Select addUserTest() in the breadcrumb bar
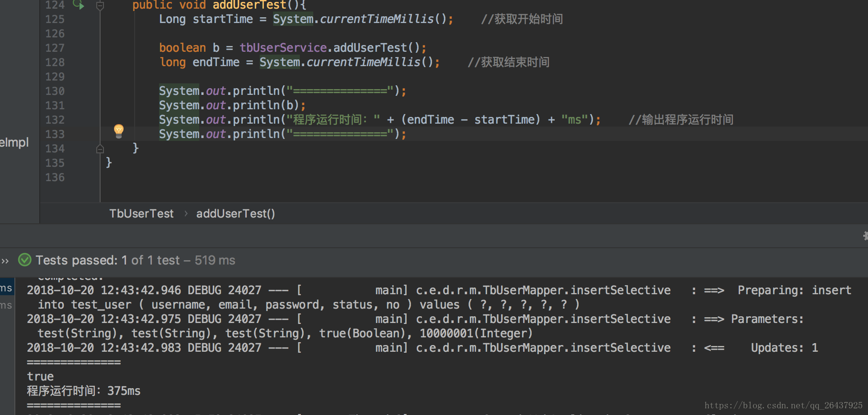868x415 pixels. (236, 214)
